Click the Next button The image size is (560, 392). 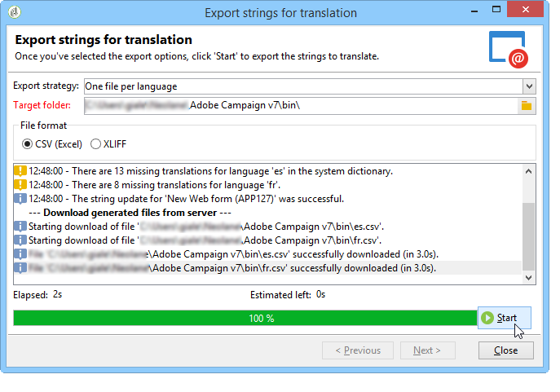pyautogui.click(x=427, y=350)
